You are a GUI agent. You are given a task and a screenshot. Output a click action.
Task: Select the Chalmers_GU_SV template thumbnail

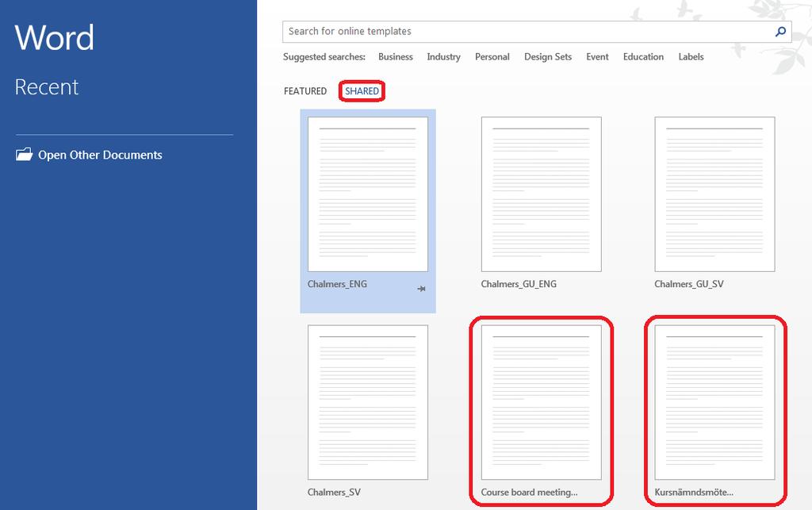(x=714, y=194)
